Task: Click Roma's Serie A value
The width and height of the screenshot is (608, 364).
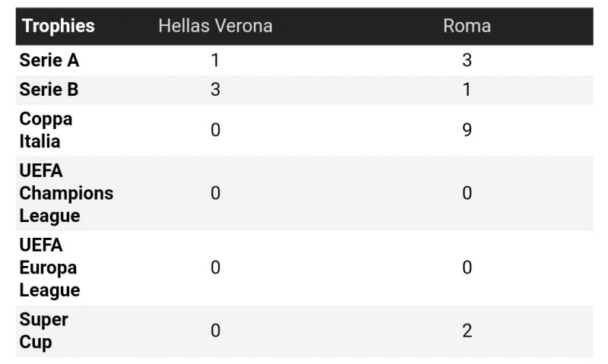Action: tap(467, 61)
